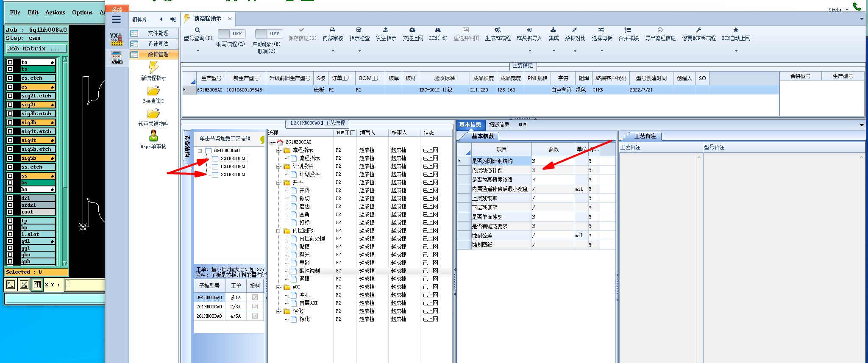This screenshot has width=868, height=363.
Task: Switch to the BOM tab
Action: (522, 125)
